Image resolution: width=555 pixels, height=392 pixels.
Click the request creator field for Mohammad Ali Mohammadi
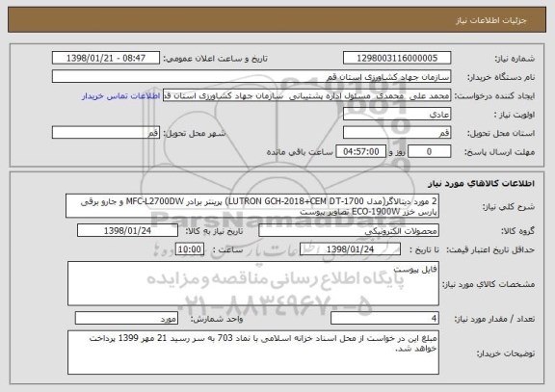click(306, 95)
